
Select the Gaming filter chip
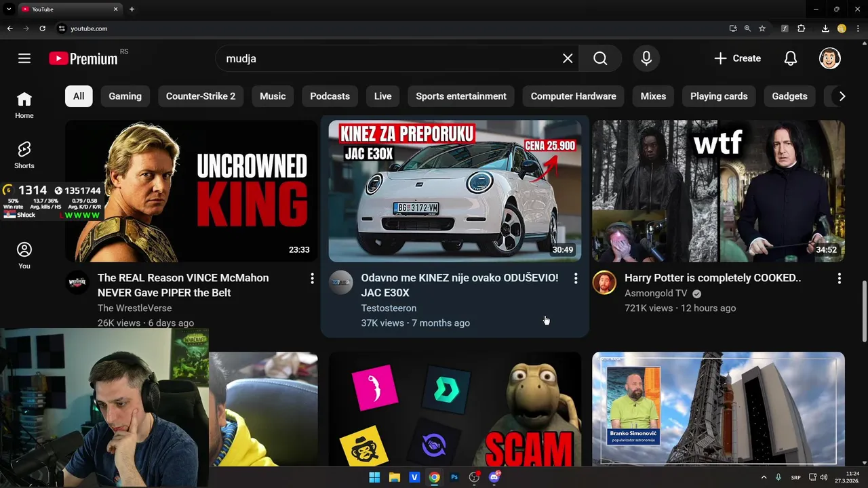125,96
